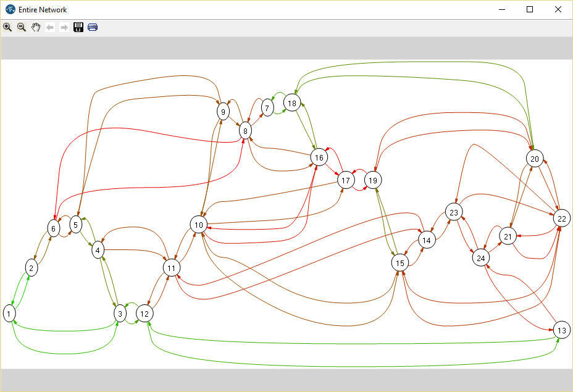Click node 15 in the graph
The image size is (573, 392).
(400, 263)
